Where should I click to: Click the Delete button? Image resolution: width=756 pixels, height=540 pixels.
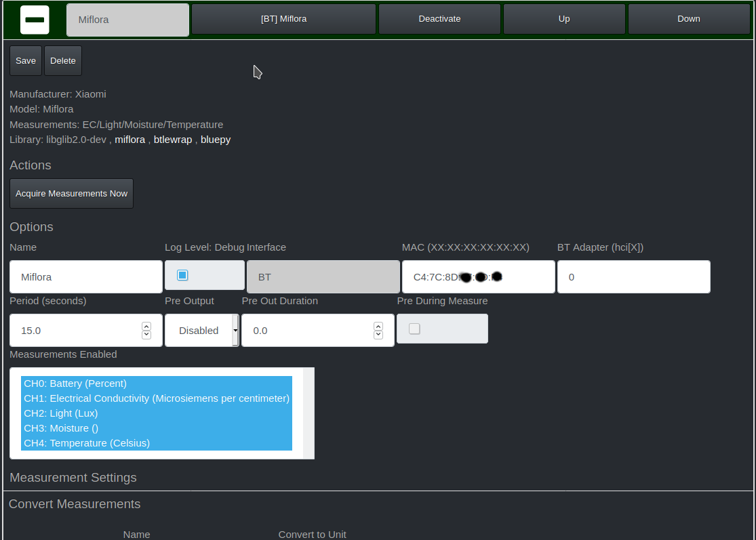(62, 60)
